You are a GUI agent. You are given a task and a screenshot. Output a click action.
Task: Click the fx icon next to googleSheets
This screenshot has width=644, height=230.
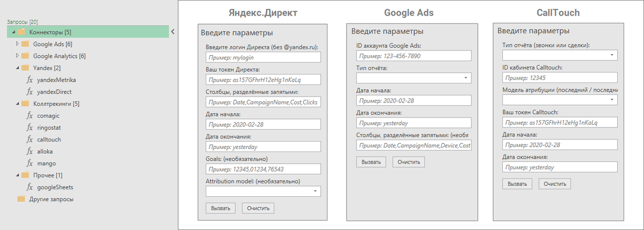(30, 187)
